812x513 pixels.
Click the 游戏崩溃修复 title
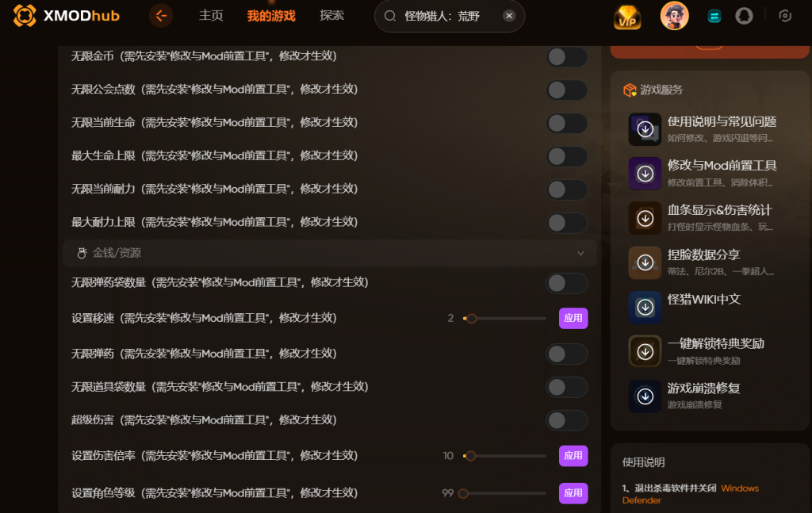(704, 389)
